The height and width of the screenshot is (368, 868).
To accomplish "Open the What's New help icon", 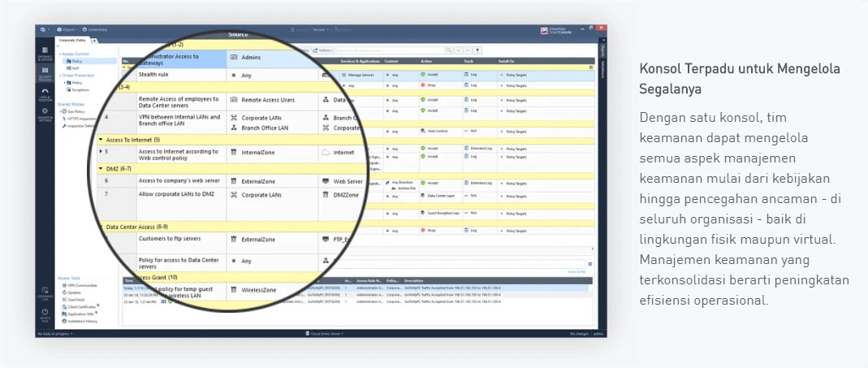I will (x=45, y=315).
